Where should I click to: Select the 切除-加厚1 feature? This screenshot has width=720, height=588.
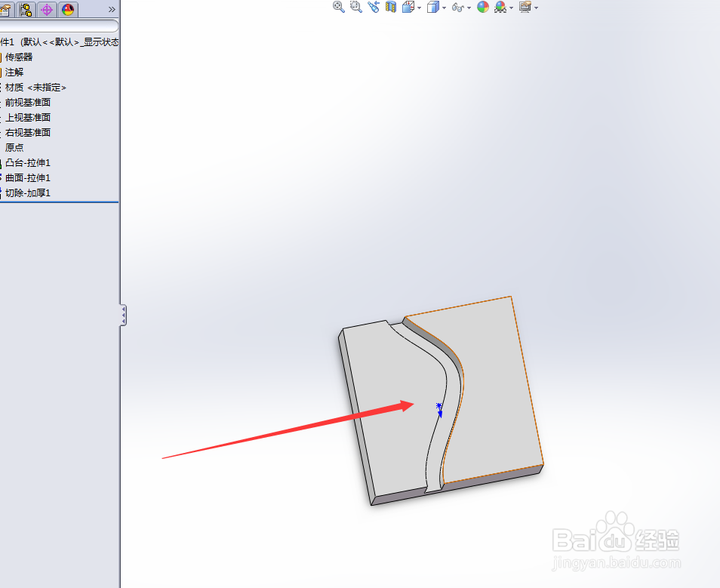click(28, 193)
